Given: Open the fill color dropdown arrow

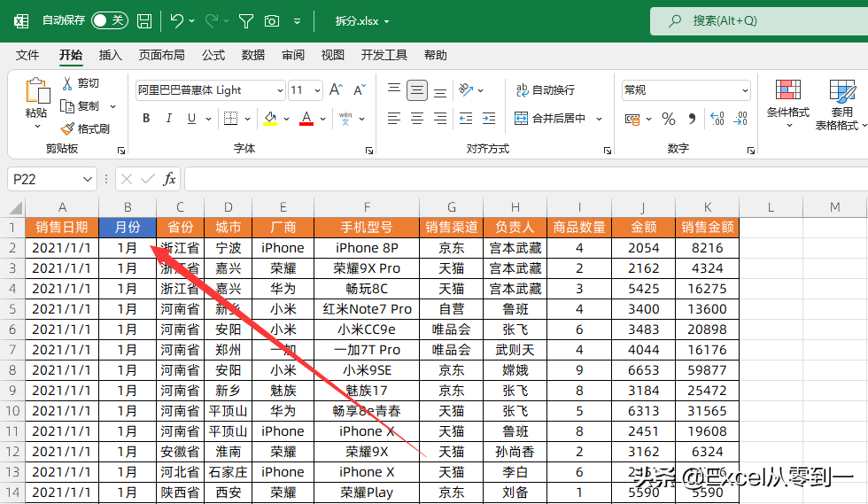Looking at the screenshot, I should [286, 119].
